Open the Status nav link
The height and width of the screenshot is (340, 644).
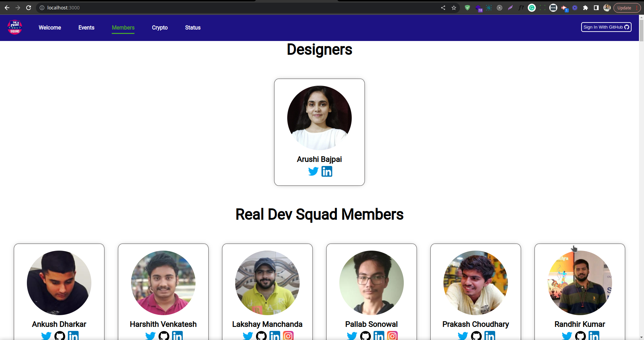click(193, 28)
